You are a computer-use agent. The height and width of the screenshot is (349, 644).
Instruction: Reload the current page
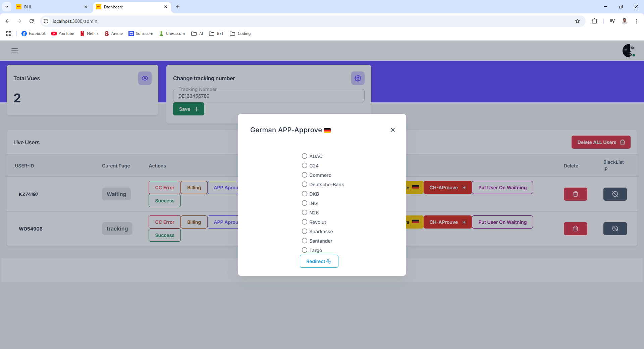pos(32,21)
